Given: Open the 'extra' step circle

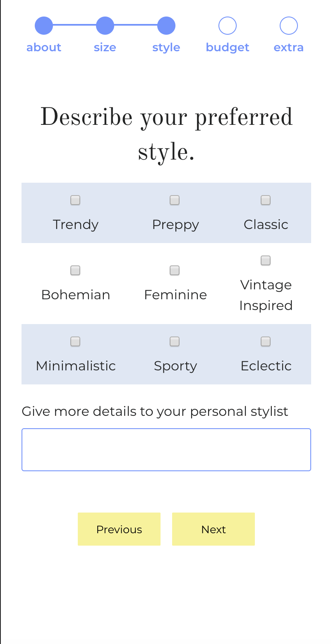Looking at the screenshot, I should (289, 26).
